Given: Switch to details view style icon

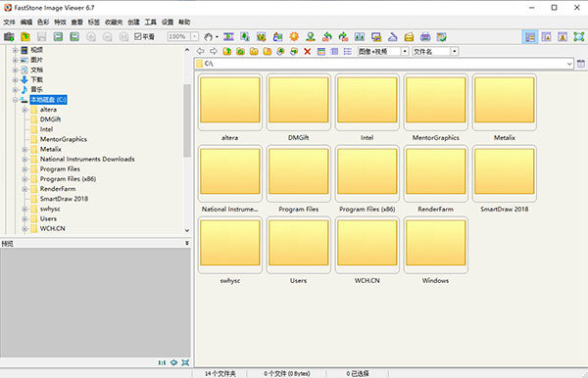Looking at the screenshot, I should (334, 51).
